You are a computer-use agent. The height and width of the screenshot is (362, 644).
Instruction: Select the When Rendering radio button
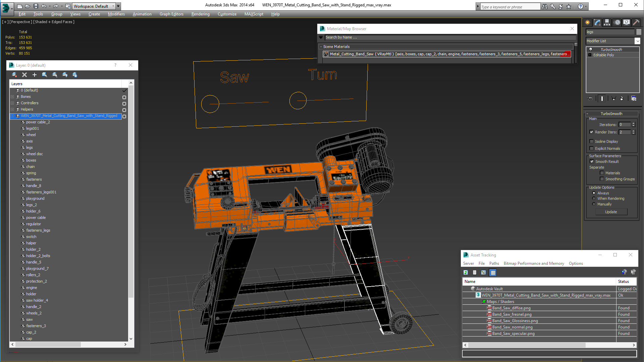tap(594, 198)
